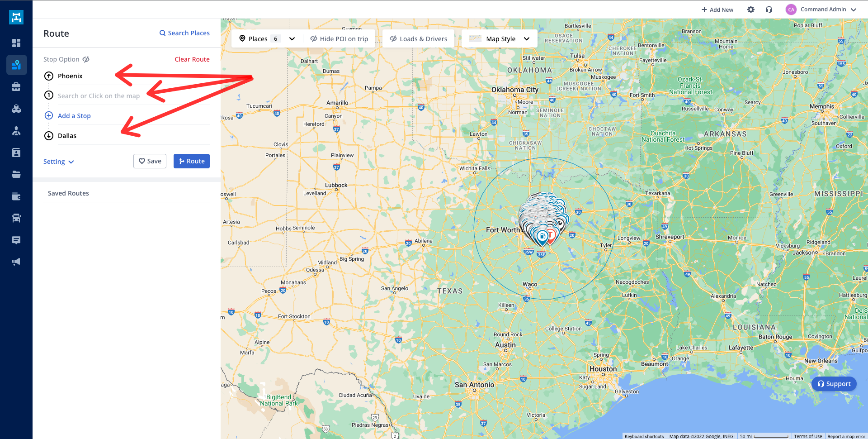
Task: Open the Support chat button
Action: click(x=834, y=384)
